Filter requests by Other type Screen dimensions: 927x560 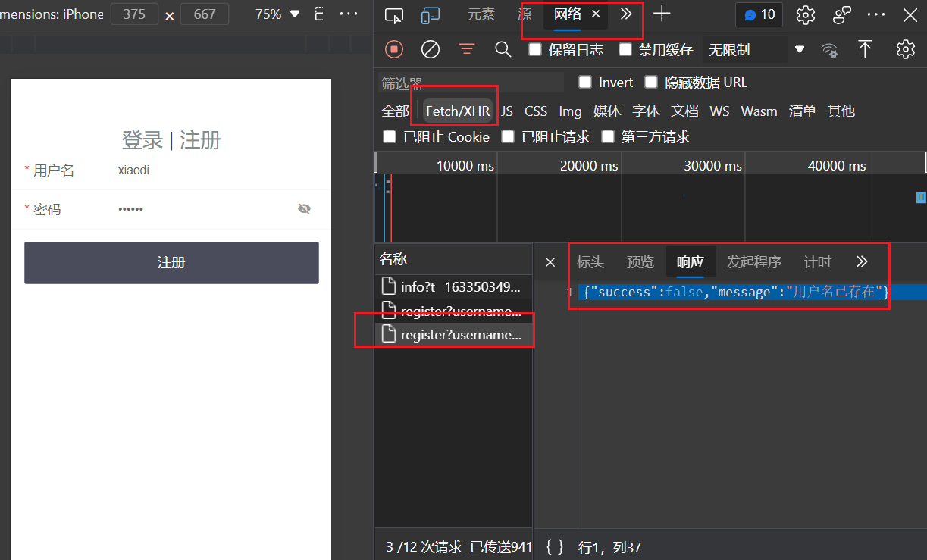coord(841,111)
